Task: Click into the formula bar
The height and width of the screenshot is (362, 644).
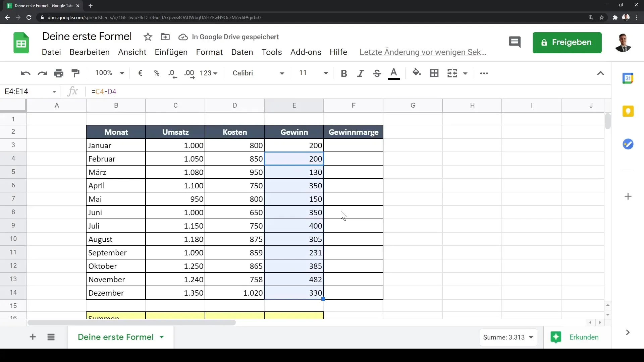Action: click(x=349, y=92)
